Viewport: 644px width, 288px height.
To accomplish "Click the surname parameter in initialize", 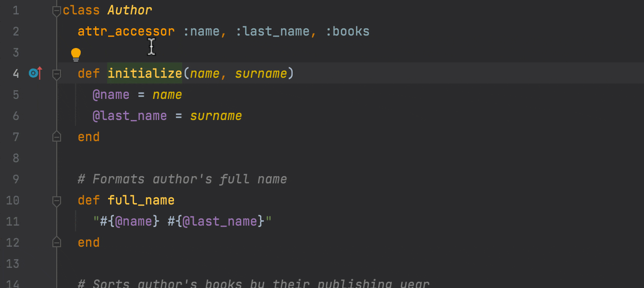I will coord(261,73).
